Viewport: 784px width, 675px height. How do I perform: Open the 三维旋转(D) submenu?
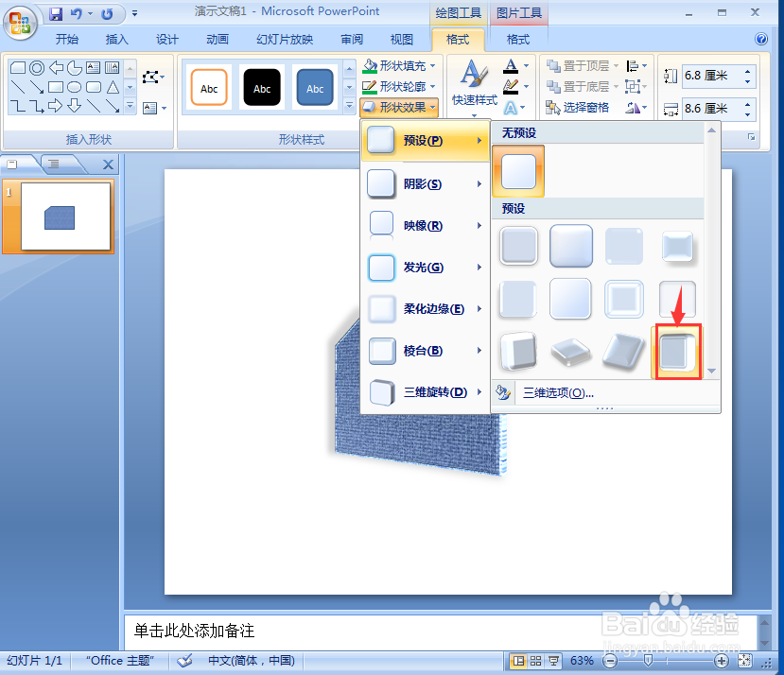point(425,392)
